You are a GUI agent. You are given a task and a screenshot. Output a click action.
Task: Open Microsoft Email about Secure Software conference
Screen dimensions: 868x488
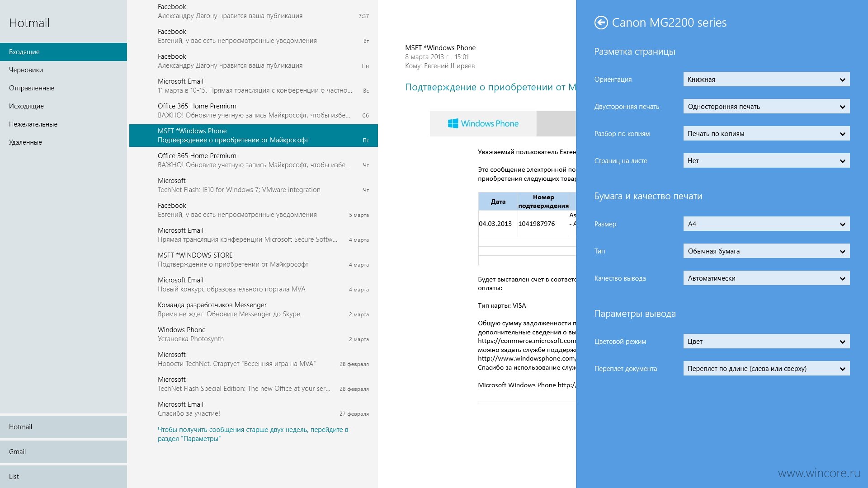[254, 235]
